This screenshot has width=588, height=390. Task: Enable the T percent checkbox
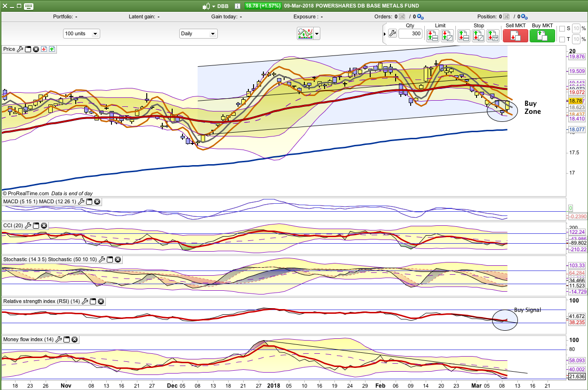click(562, 40)
